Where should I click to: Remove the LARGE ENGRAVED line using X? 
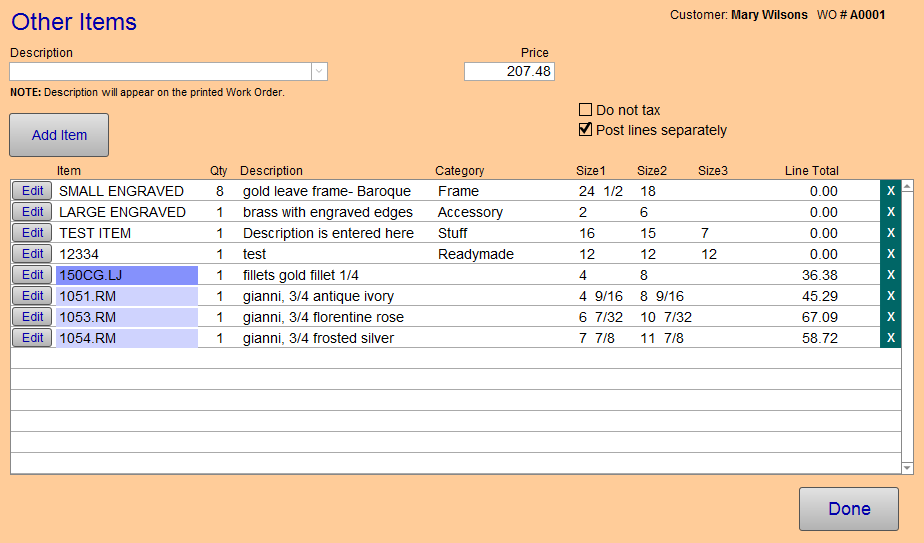coord(890,212)
